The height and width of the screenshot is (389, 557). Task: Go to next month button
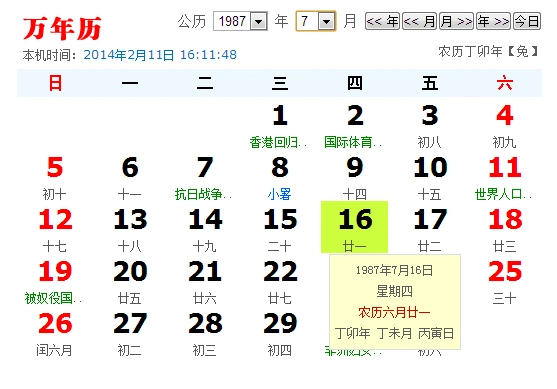tap(456, 21)
